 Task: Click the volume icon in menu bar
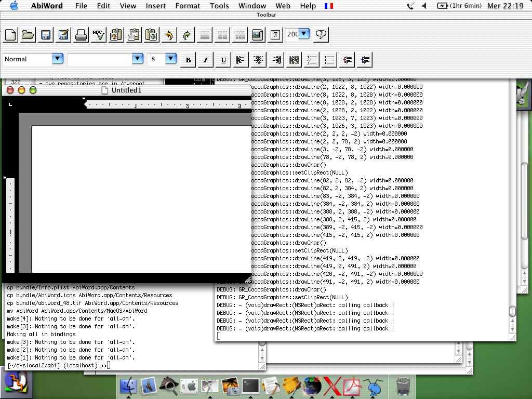coord(424,6)
